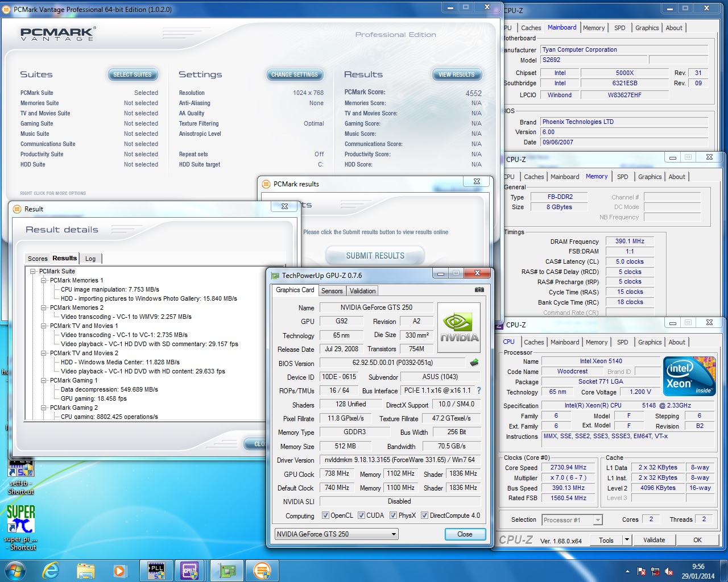Open Graphics tab in top Mainboard CPU-Z window

[x=647, y=28]
